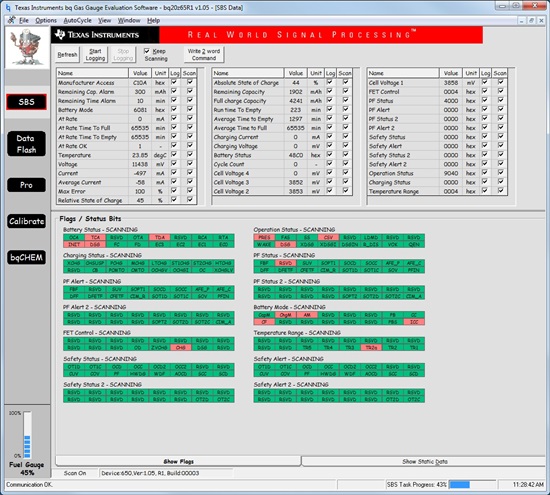
Task: Open the Pro screen from the sidebar
Action: click(26, 185)
